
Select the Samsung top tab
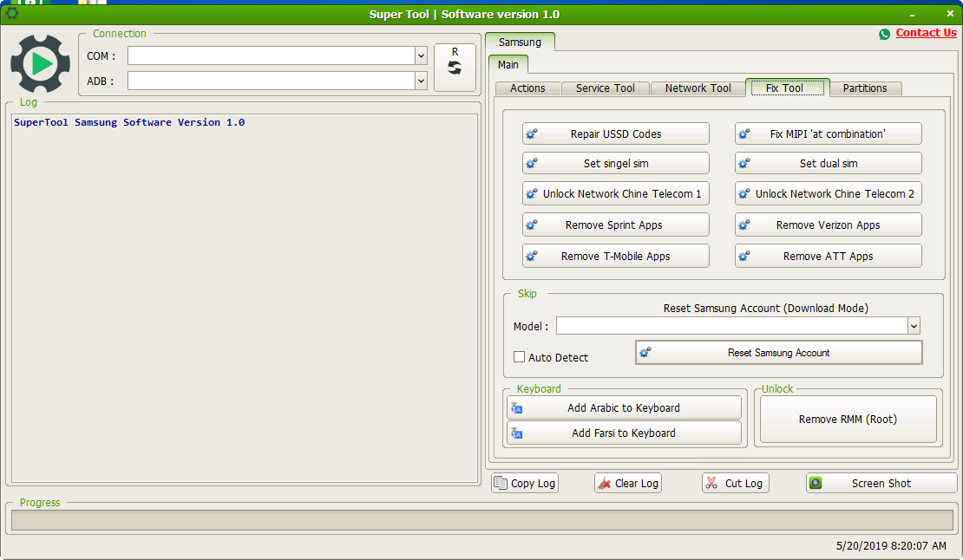tap(520, 42)
